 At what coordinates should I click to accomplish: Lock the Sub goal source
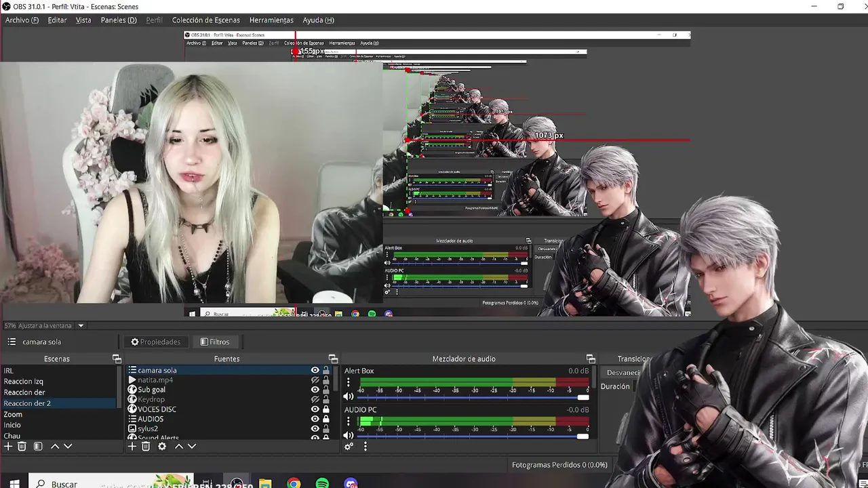pos(326,390)
